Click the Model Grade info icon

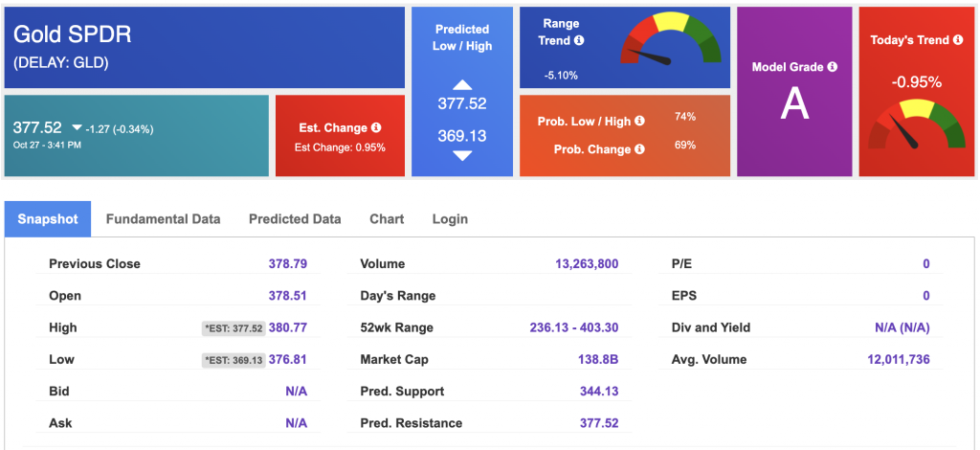(x=832, y=67)
